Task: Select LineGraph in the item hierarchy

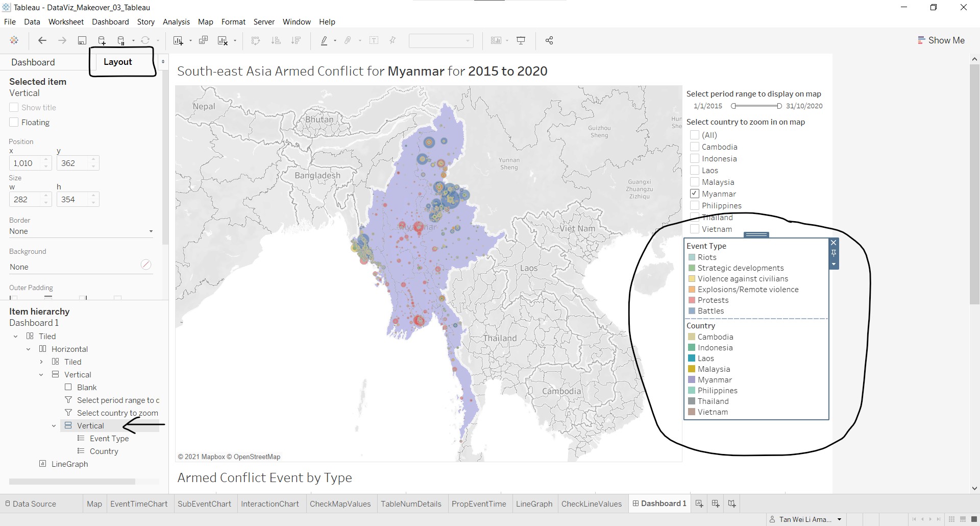Action: 69,464
